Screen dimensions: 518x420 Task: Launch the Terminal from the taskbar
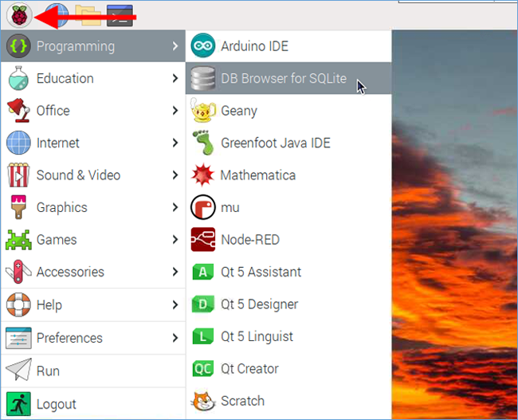pos(120,15)
